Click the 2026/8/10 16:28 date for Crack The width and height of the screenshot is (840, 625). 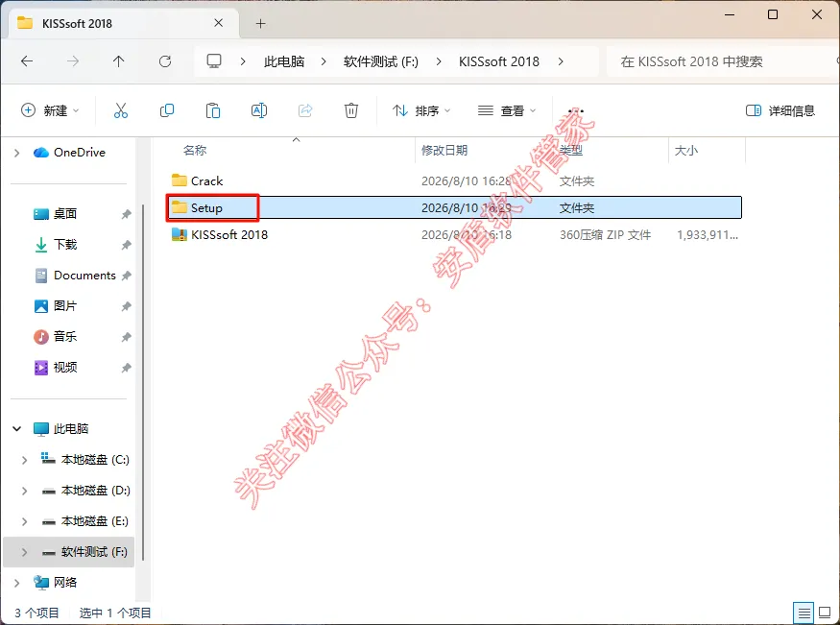tap(466, 181)
